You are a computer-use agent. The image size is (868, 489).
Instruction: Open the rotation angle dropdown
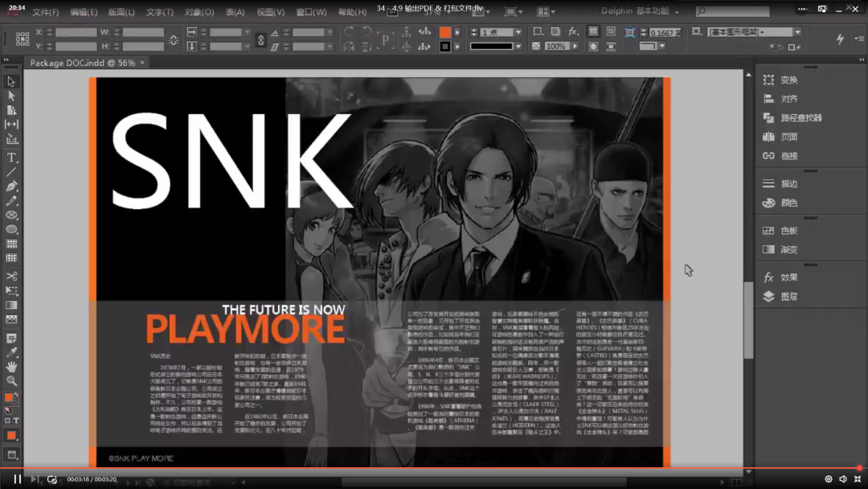330,33
